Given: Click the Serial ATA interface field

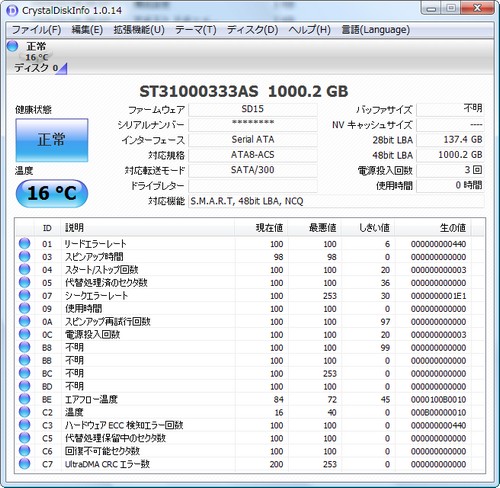Looking at the screenshot, I should pos(253,140).
